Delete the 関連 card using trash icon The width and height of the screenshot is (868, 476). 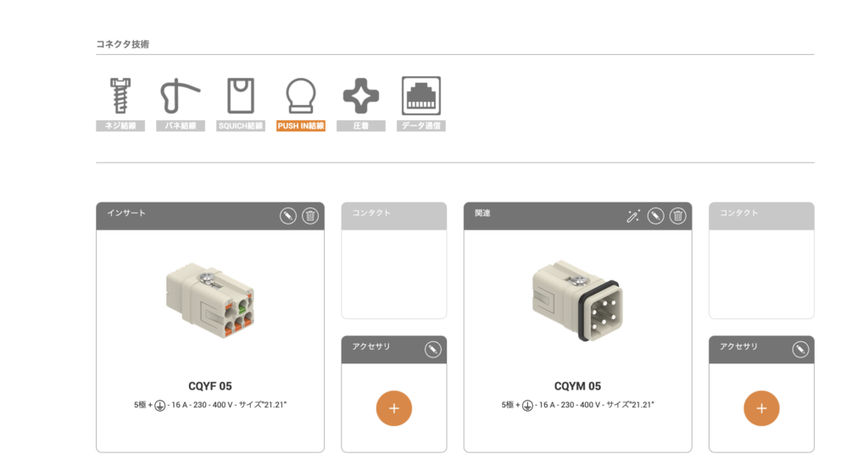pos(678,216)
